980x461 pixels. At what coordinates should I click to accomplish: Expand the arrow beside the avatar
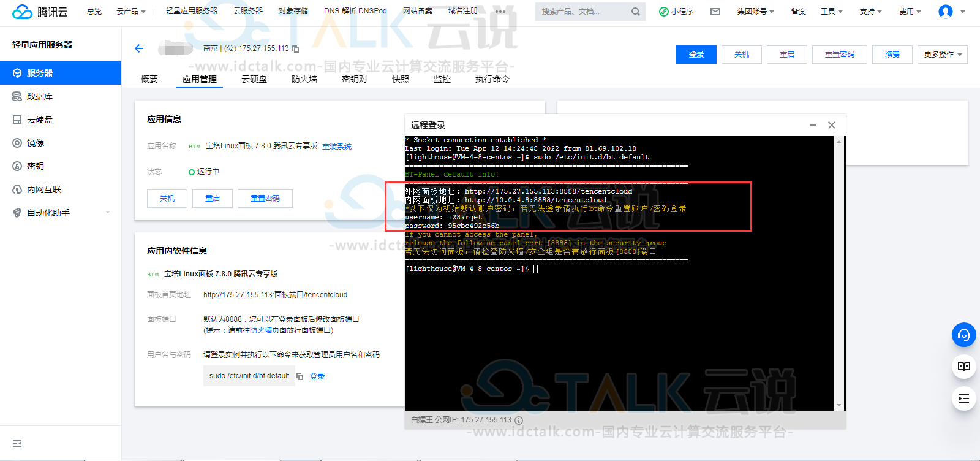(x=963, y=12)
